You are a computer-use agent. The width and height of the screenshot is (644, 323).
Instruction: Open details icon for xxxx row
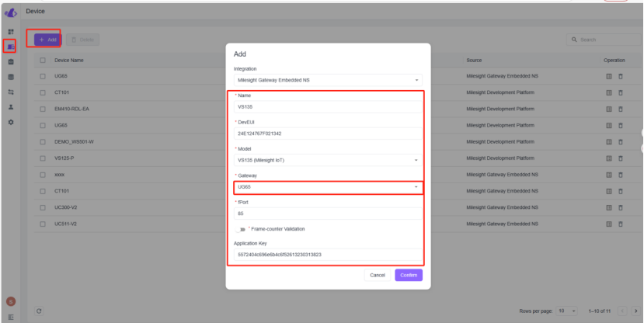click(x=609, y=175)
